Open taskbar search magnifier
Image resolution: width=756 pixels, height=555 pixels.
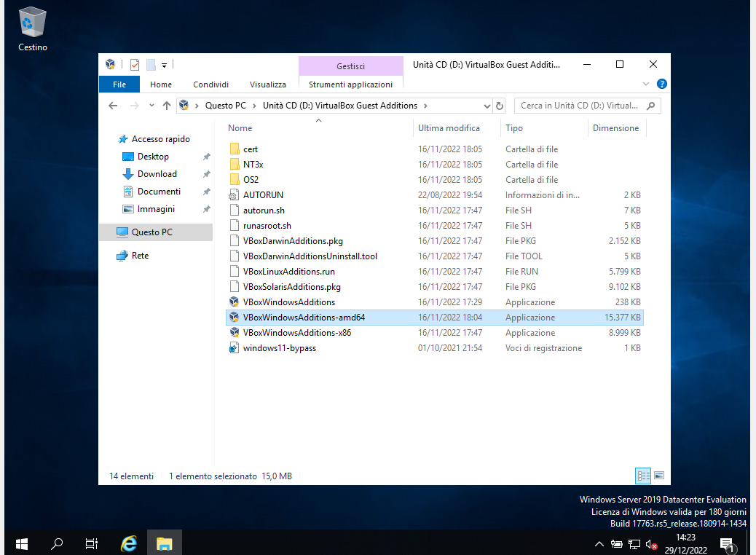57,544
